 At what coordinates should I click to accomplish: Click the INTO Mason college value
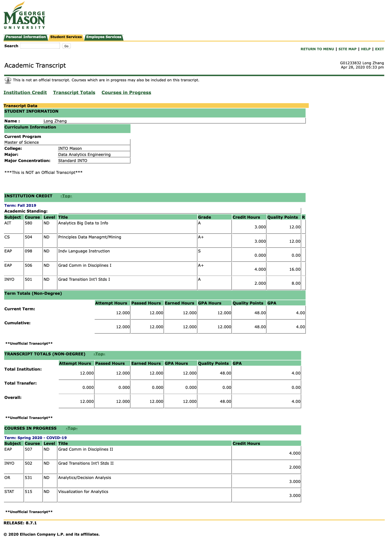pyautogui.click(x=70, y=149)
